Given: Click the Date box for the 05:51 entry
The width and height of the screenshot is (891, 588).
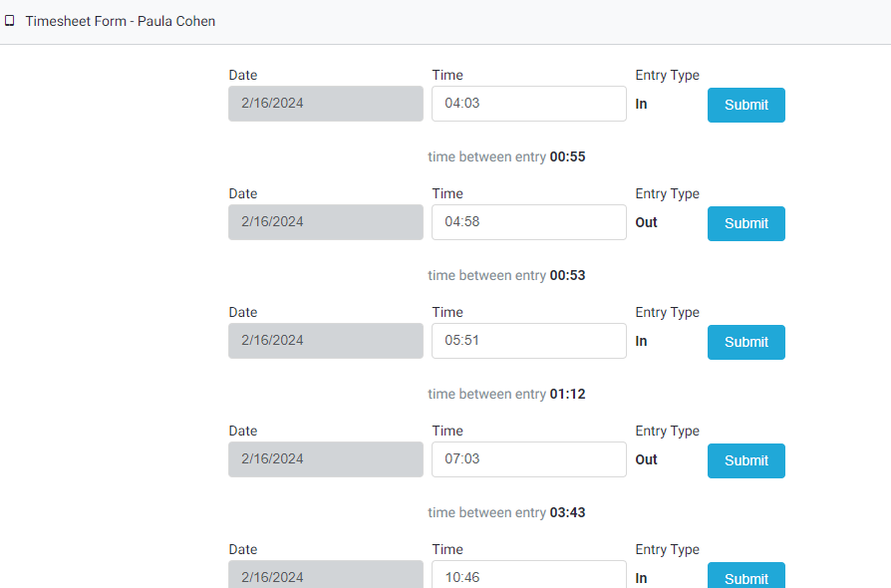Looking at the screenshot, I should click(x=325, y=341).
